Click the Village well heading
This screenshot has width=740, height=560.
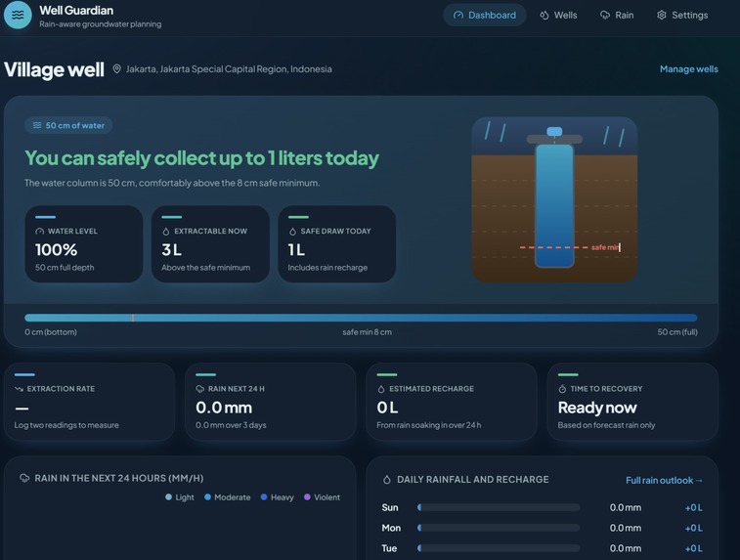(54, 69)
